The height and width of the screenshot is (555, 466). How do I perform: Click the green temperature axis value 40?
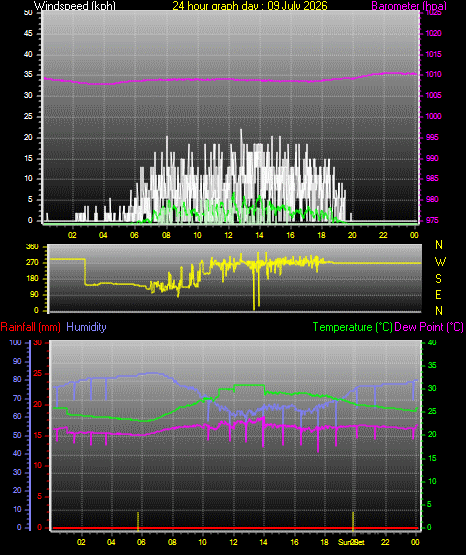[x=432, y=342]
